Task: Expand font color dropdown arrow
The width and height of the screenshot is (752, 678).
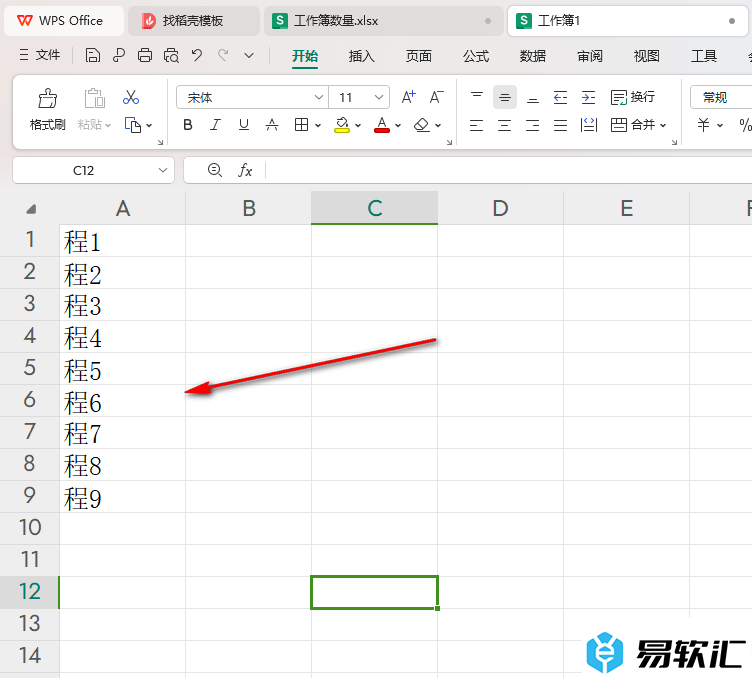Action: pyautogui.click(x=398, y=126)
